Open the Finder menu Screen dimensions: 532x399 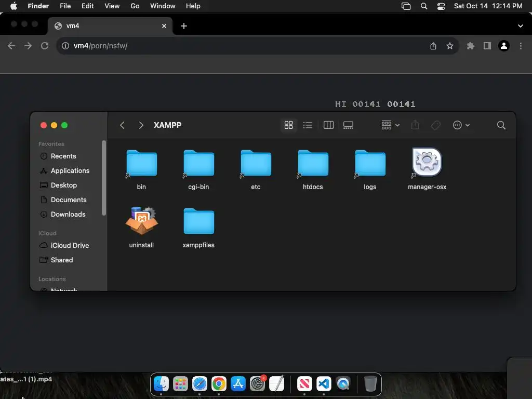(38, 6)
